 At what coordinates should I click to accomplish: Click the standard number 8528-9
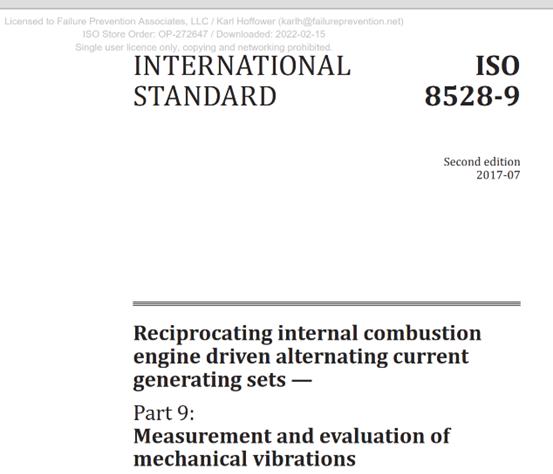pos(472,96)
